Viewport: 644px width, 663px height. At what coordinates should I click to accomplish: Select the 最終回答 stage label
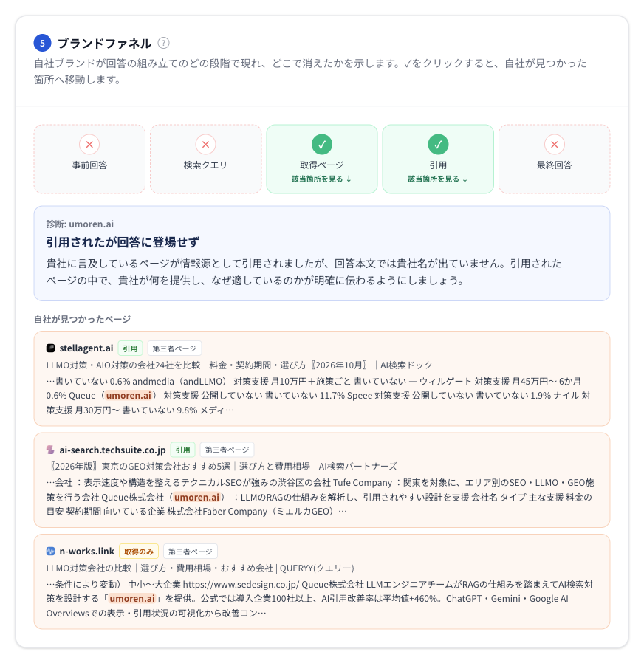click(555, 165)
